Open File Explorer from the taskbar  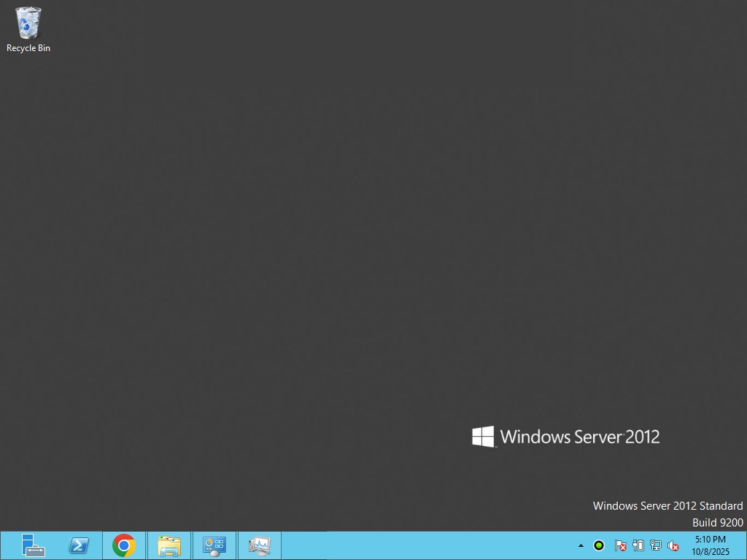pos(169,545)
